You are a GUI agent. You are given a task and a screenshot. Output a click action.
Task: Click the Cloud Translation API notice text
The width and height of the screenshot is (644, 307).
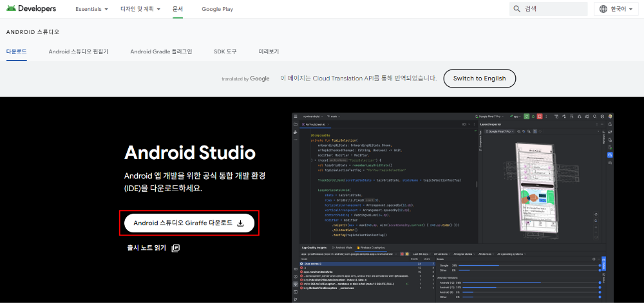point(359,78)
